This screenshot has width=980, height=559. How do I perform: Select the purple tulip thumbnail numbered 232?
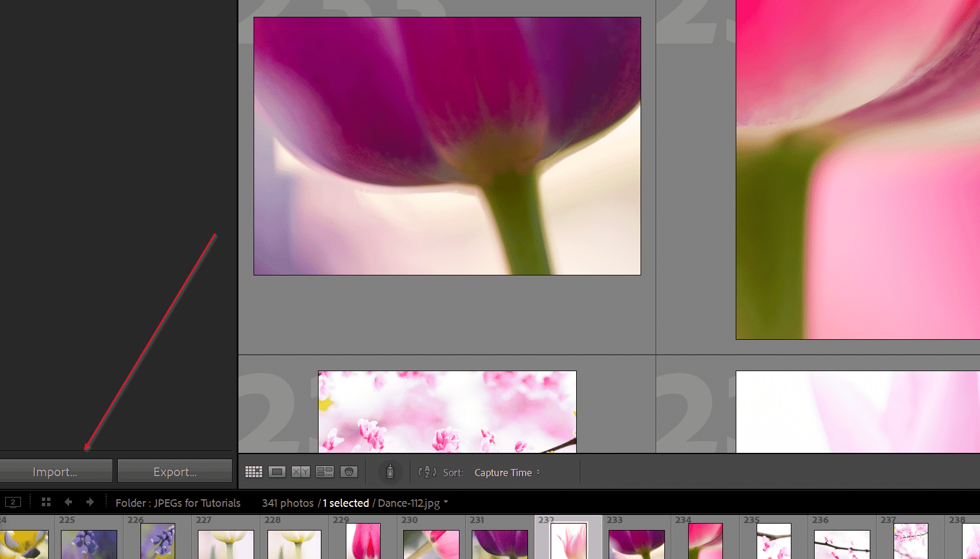click(x=568, y=543)
